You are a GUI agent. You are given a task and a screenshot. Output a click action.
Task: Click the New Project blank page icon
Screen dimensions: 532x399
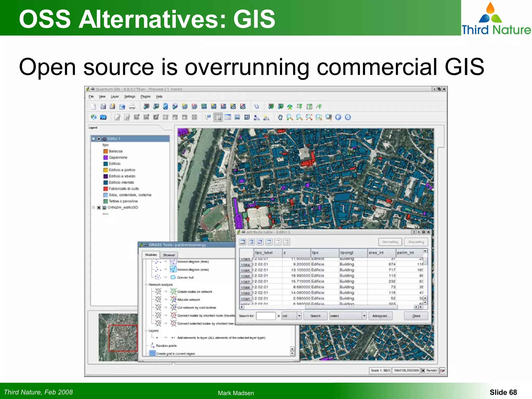tap(93, 106)
